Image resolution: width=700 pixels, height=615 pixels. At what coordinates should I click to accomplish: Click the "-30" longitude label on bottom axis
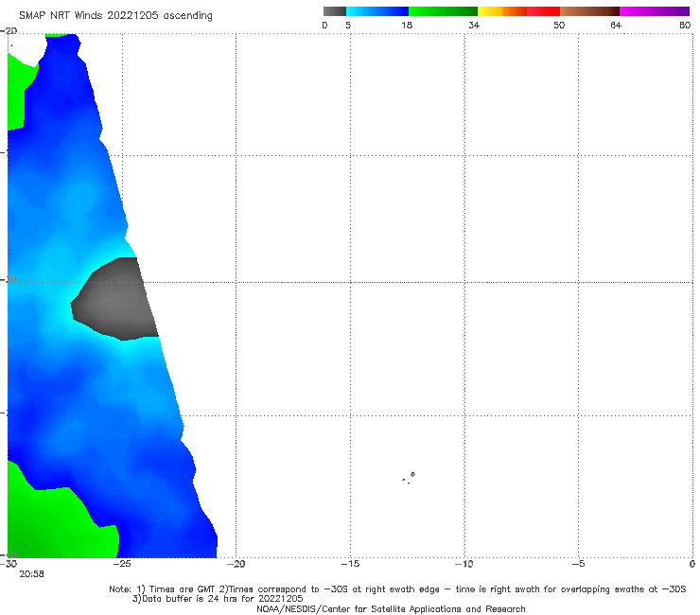9,564
